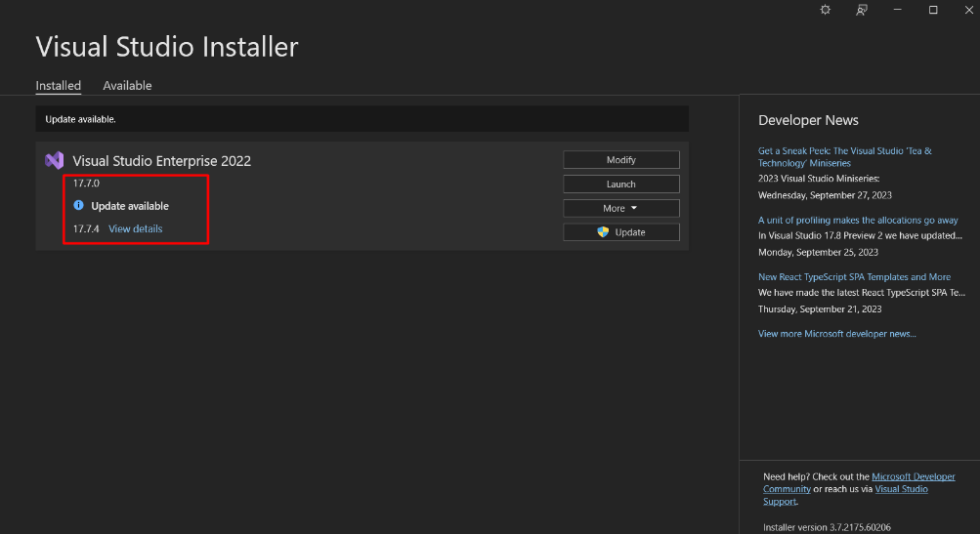The height and width of the screenshot is (534, 980).
Task: Click the date Wednesday, September 27, 2023
Action: click(825, 195)
